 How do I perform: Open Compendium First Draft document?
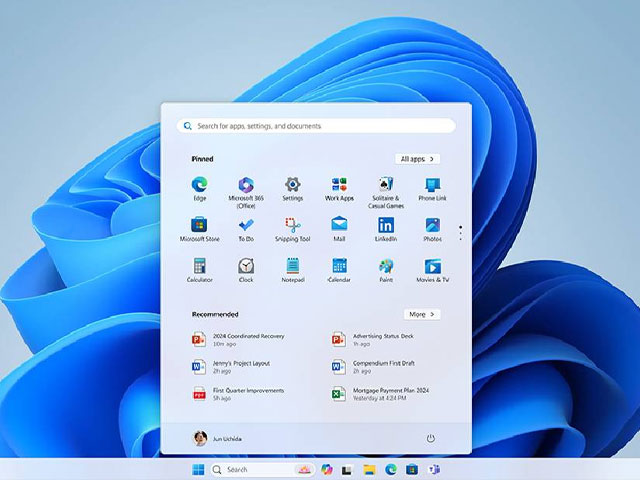380,366
